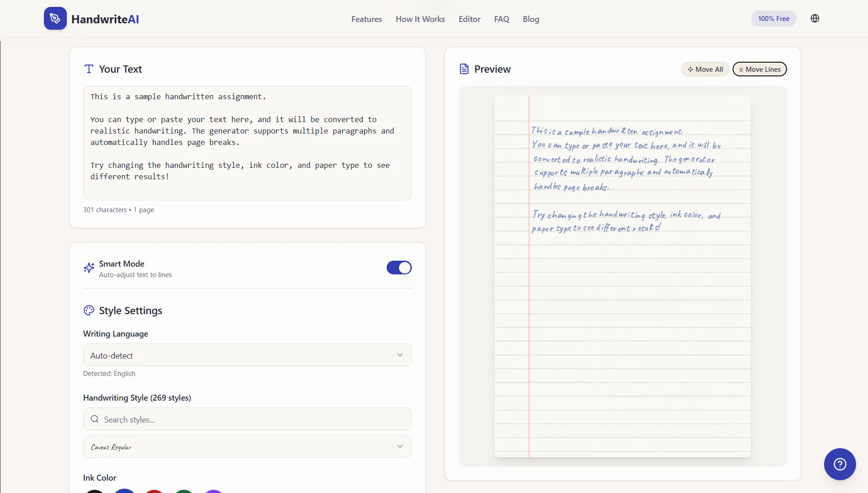This screenshot has height=493, width=868.
Task: Click the 'Writing Language' label
Action: point(116,334)
